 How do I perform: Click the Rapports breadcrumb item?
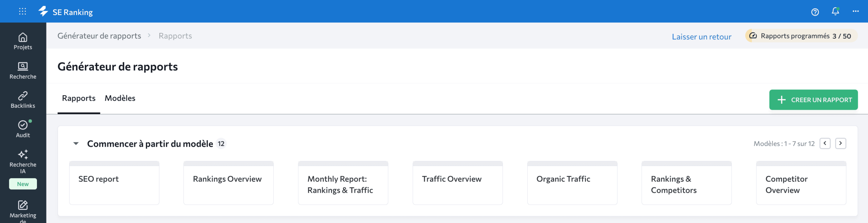pos(175,36)
